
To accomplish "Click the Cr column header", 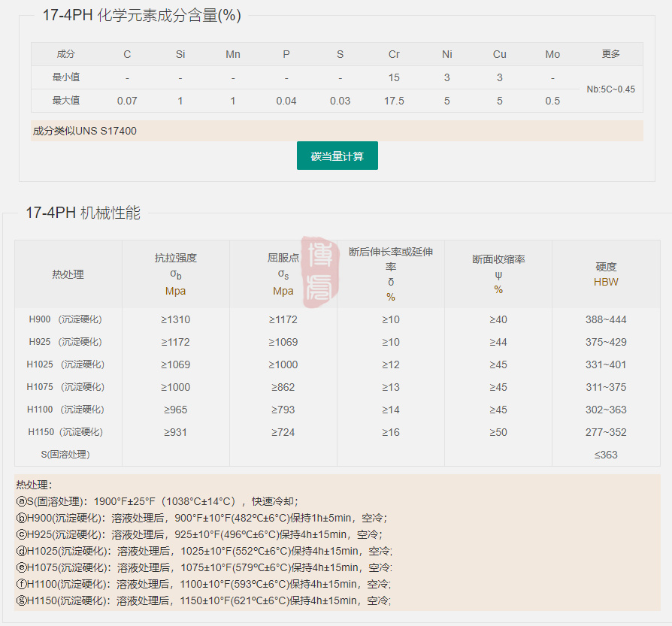I will 394,54.
